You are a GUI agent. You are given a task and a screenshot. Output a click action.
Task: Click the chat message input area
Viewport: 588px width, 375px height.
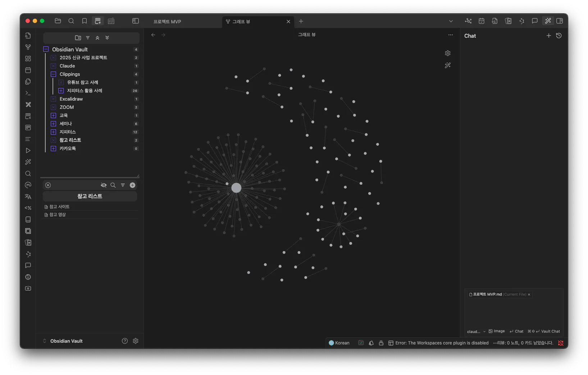coord(514,312)
